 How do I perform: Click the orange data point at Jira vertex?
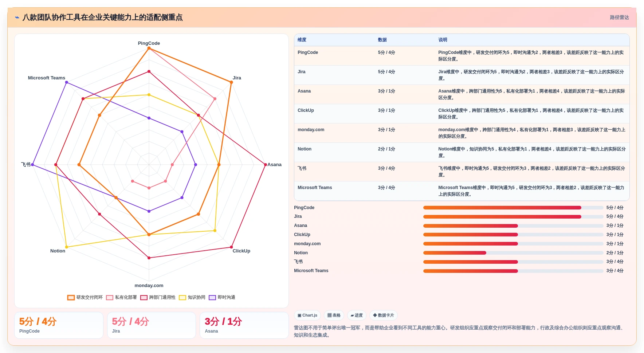[x=231, y=82]
